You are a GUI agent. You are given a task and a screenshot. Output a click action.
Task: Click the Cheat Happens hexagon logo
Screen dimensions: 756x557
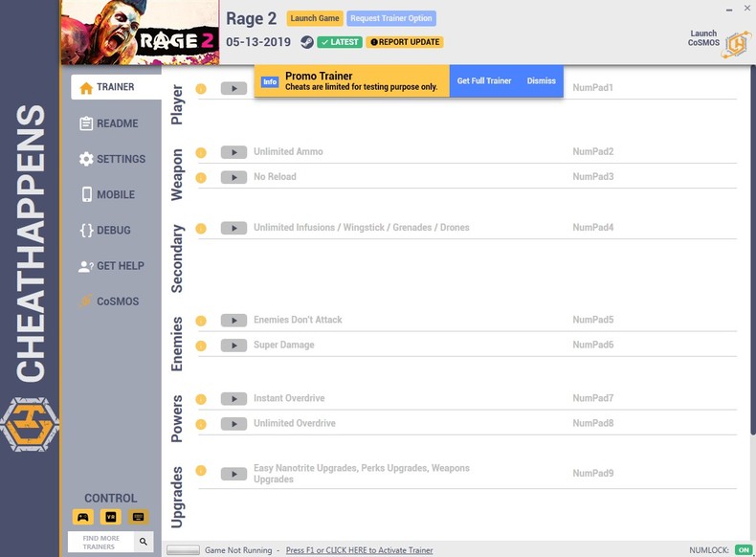[x=30, y=424]
